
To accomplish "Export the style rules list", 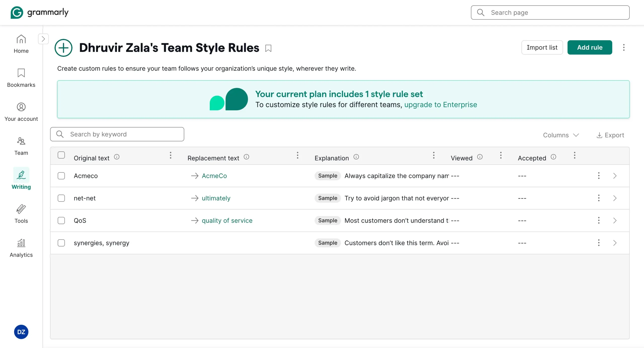I will click(610, 135).
